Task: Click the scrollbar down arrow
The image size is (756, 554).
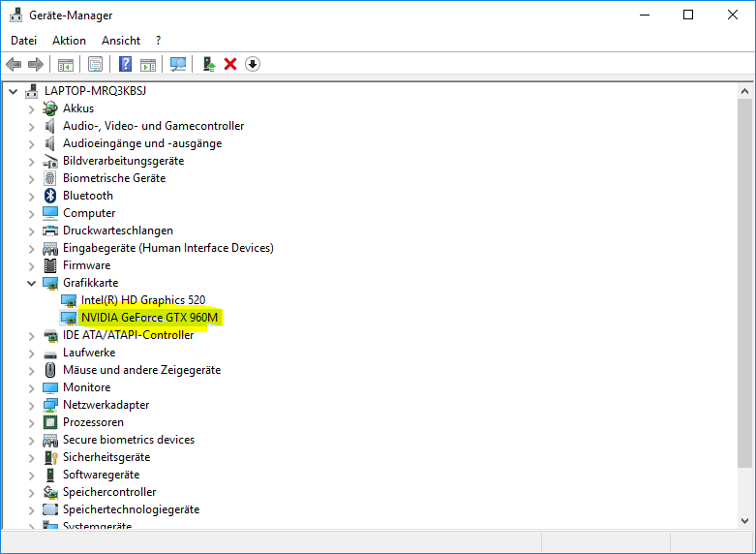Action: click(x=745, y=521)
